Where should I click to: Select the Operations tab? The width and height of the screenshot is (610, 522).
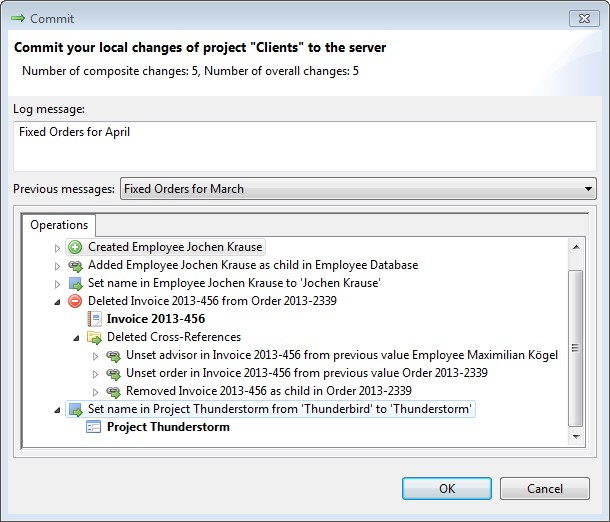tap(59, 225)
